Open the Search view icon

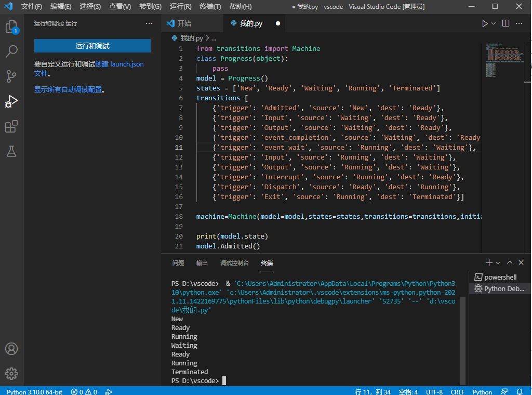coord(11,51)
